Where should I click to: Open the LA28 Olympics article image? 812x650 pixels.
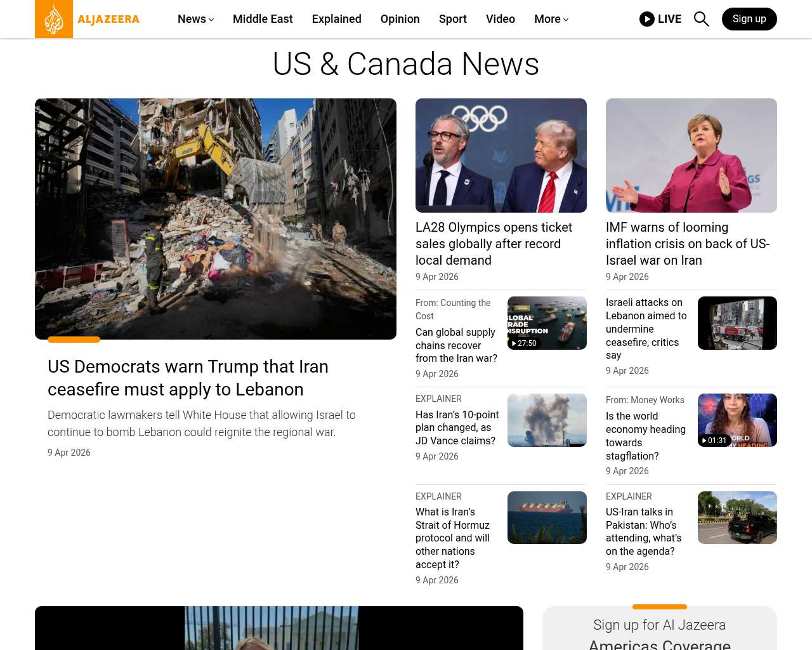click(x=501, y=156)
